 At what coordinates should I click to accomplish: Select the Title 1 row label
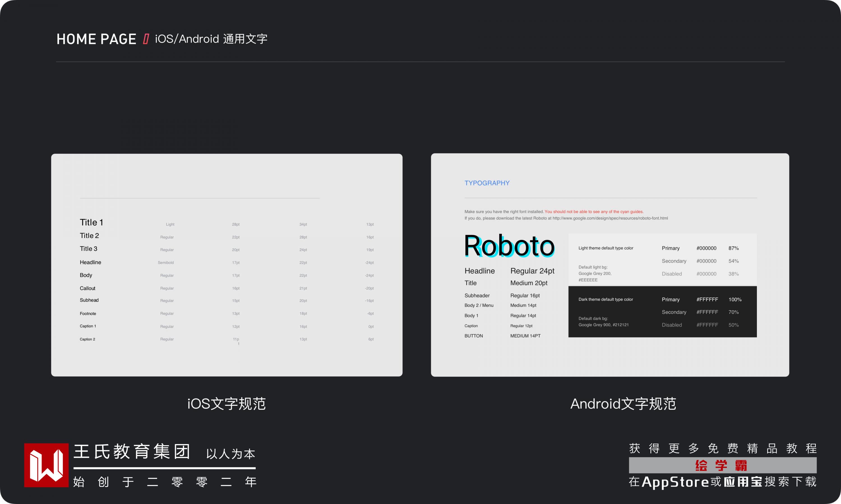(x=91, y=222)
